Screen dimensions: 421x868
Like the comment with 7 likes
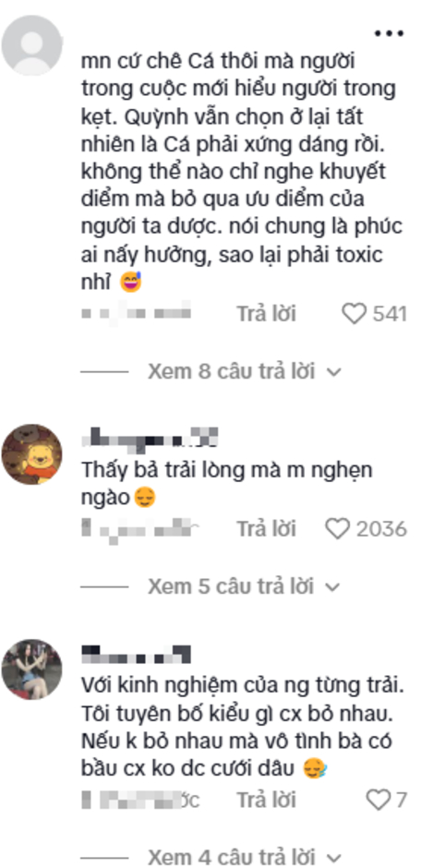[x=379, y=800]
